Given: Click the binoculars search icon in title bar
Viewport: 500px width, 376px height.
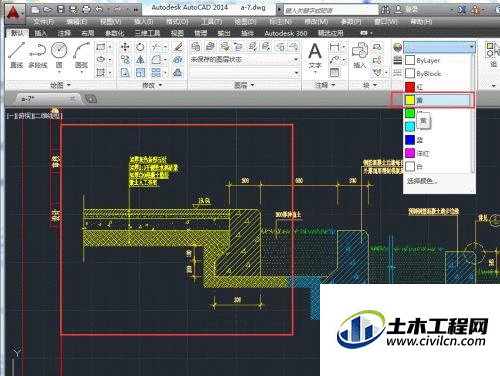Looking at the screenshot, I should tap(385, 10).
